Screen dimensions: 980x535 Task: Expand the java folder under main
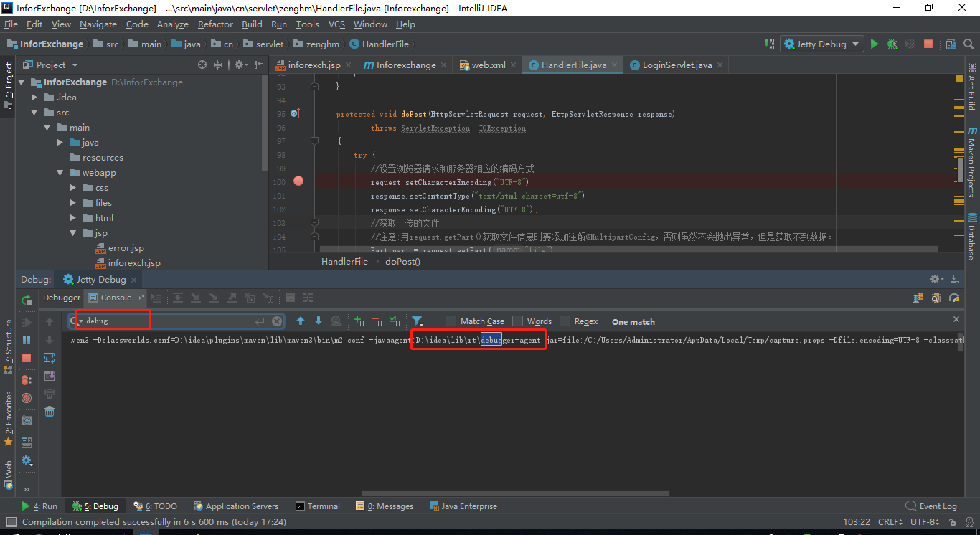point(60,142)
